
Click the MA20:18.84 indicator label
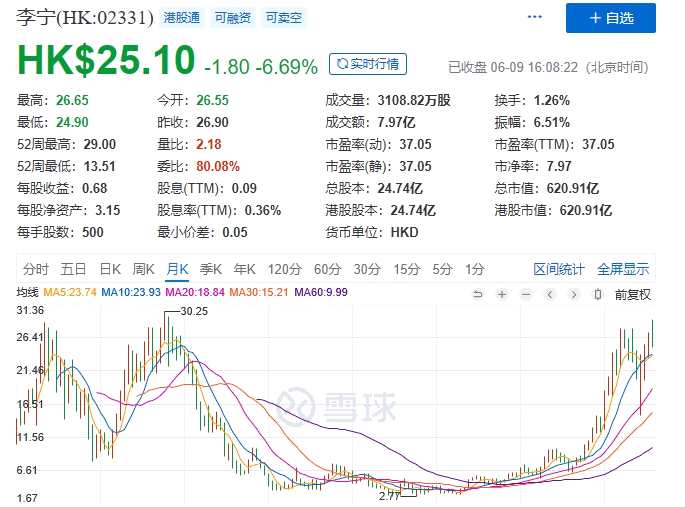(195, 292)
